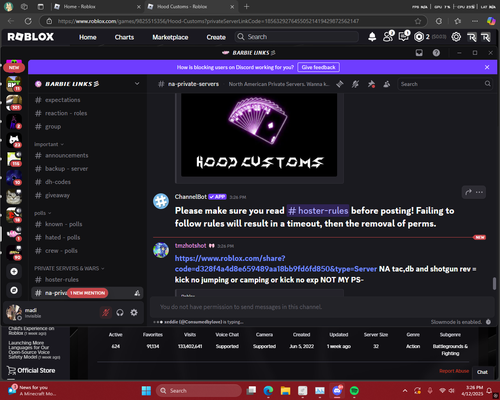Open pinned messages in channel header
Screen dimensions: 500x400
[371, 84]
